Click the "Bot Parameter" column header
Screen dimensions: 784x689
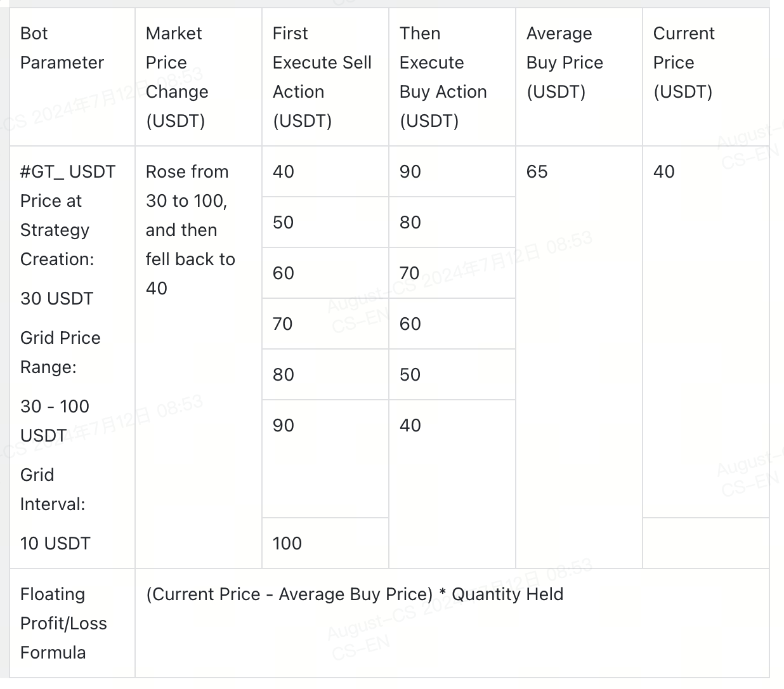(x=62, y=48)
